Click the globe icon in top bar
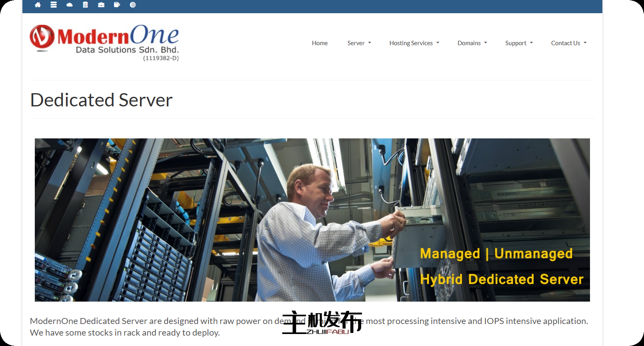Viewport: 644px width, 346px height. click(133, 5)
